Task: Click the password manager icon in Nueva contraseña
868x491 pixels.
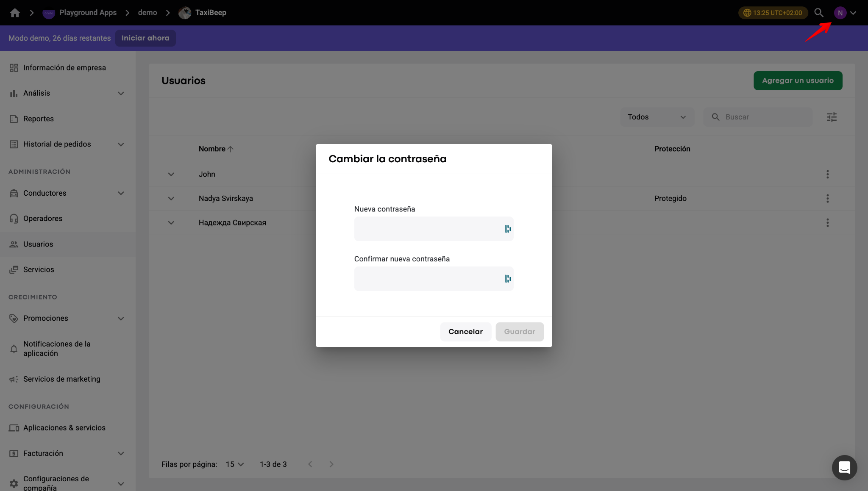Action: 508,229
